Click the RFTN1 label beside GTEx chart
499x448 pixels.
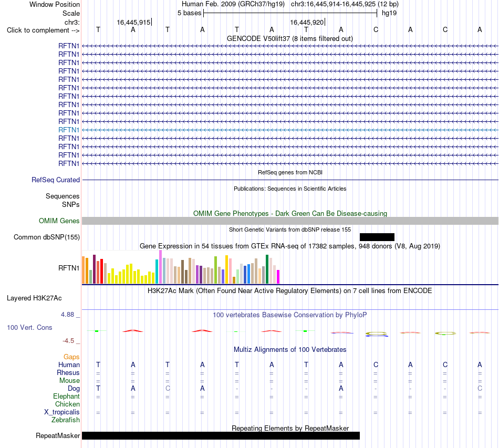point(68,268)
